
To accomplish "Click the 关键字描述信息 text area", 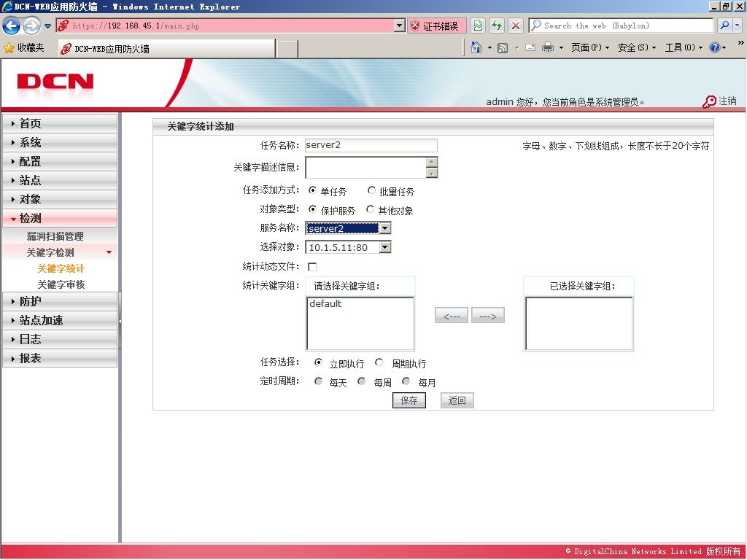I will coord(365,168).
